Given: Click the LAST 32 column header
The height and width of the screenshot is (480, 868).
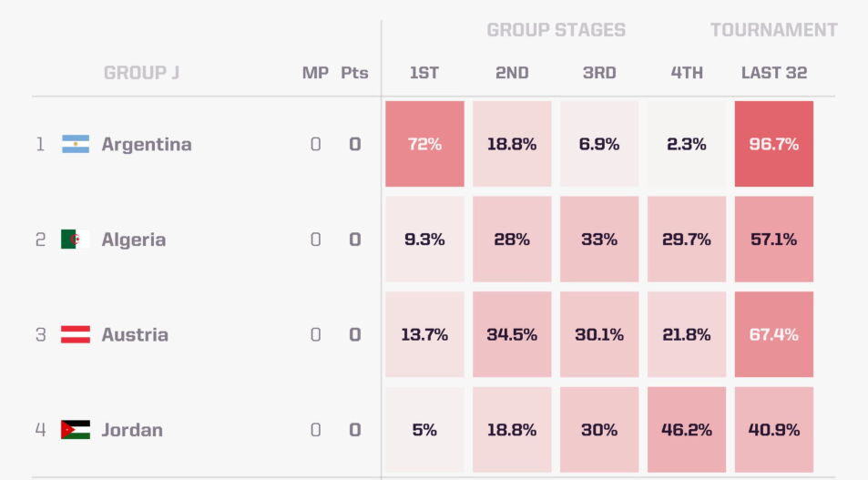Looking at the screenshot, I should coord(774,73).
